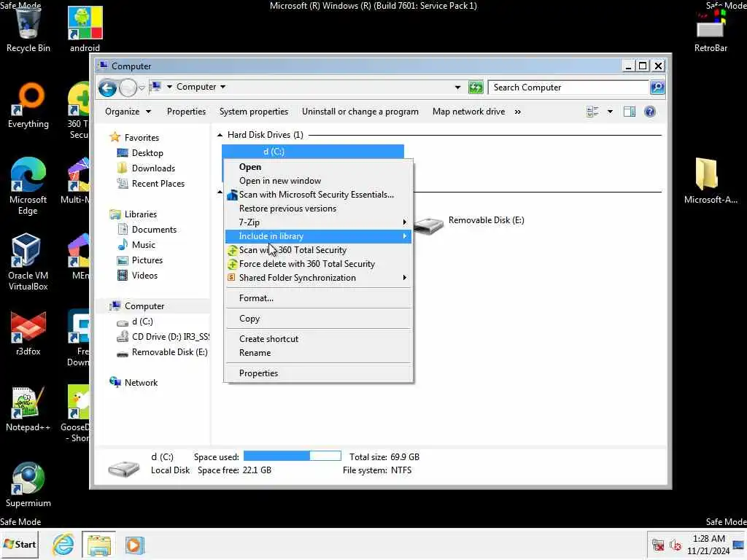Select Scan with 360 Total Security

318,250
